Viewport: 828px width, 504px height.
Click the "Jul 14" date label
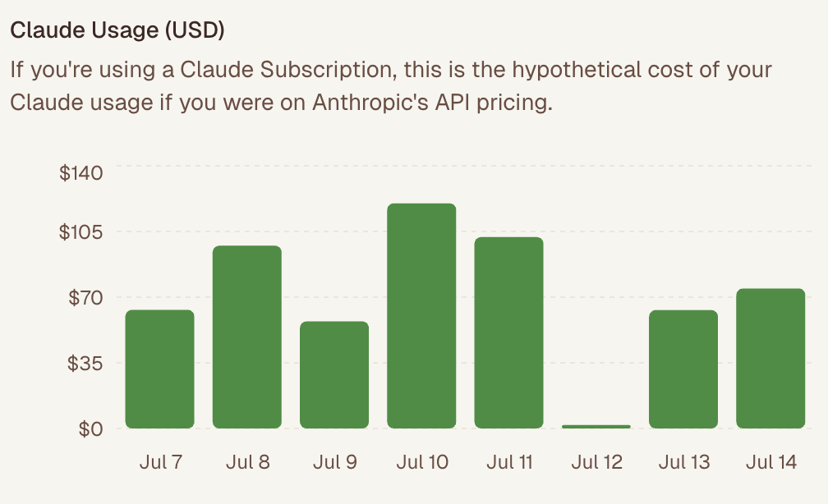click(771, 462)
